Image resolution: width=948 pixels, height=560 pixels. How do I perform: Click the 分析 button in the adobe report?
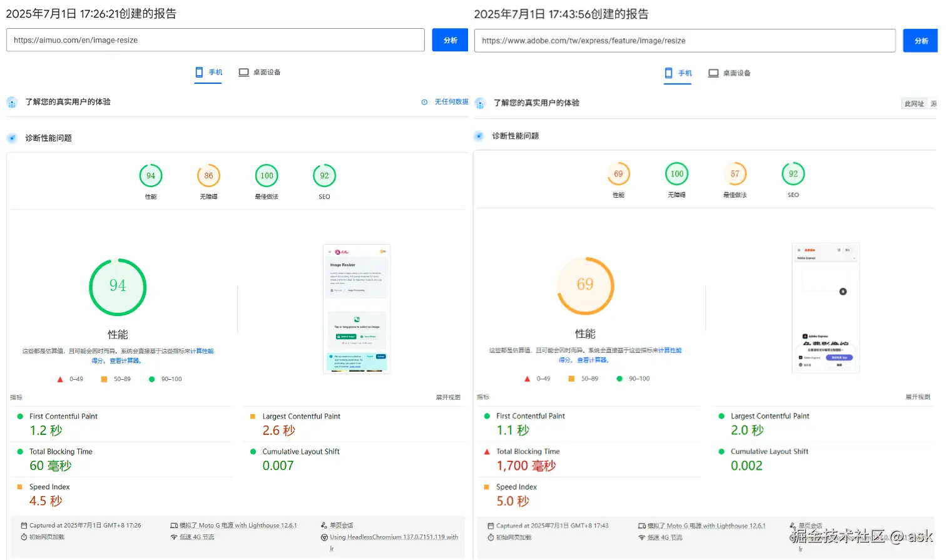click(920, 41)
